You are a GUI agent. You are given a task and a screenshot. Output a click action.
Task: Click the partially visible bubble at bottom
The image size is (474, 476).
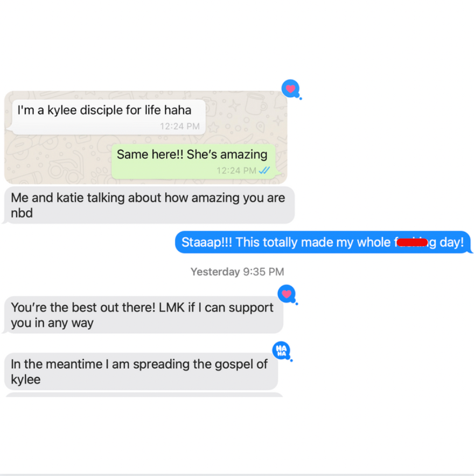point(144,395)
